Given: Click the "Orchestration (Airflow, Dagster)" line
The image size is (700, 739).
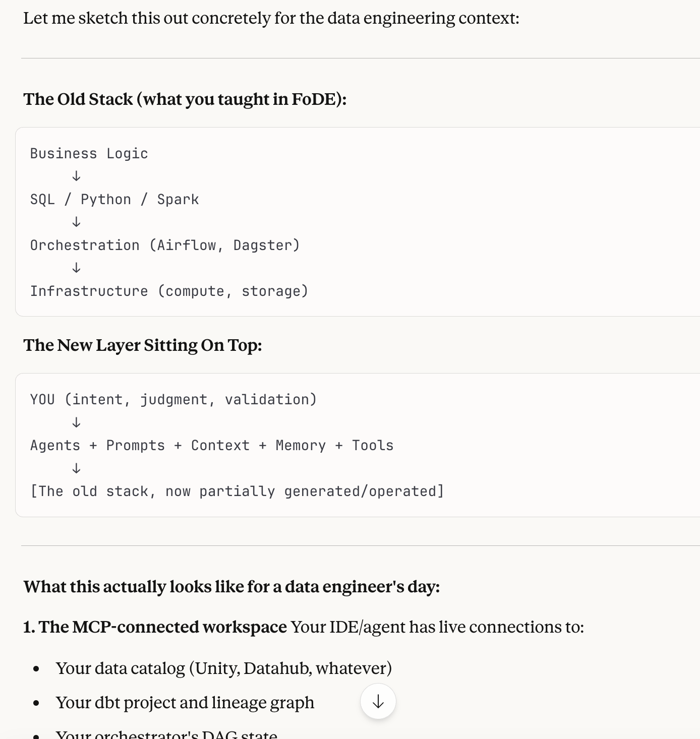Looking at the screenshot, I should click(x=165, y=245).
